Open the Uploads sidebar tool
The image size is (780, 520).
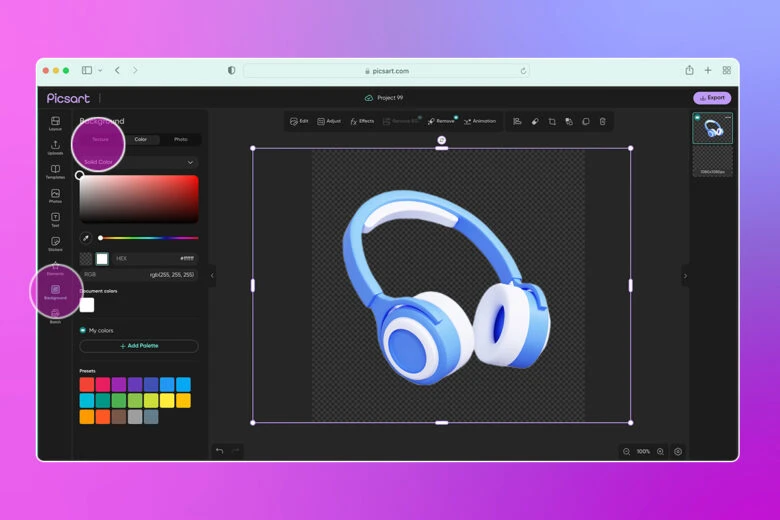point(55,147)
